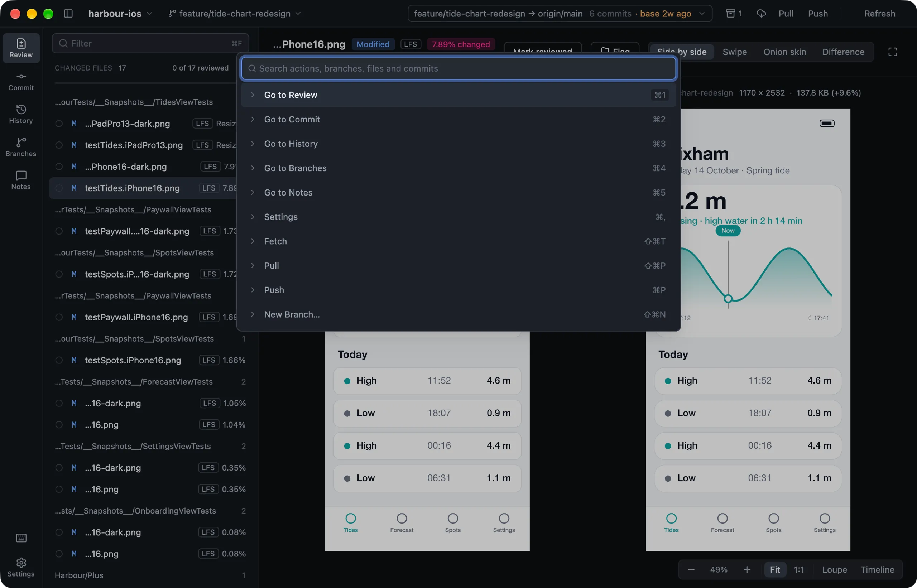Click the fetch cloud icon beside Pull
917x588 pixels.
(x=761, y=14)
